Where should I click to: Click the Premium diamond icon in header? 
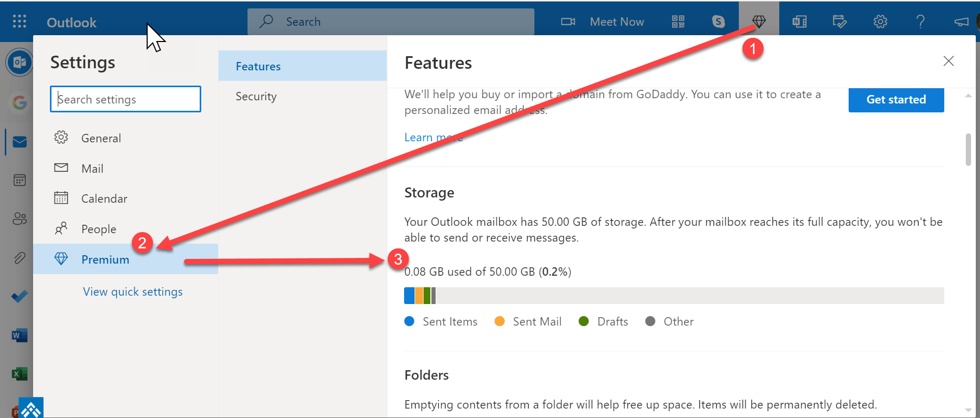pos(759,22)
